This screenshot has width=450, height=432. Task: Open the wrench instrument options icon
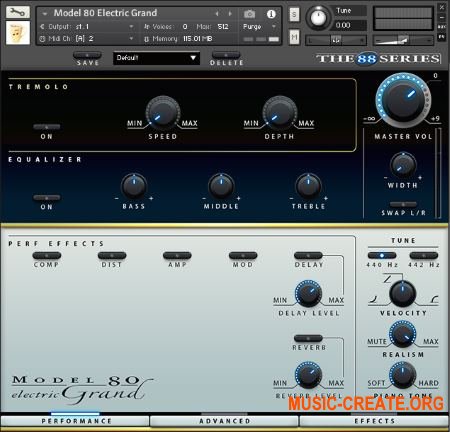tap(18, 12)
